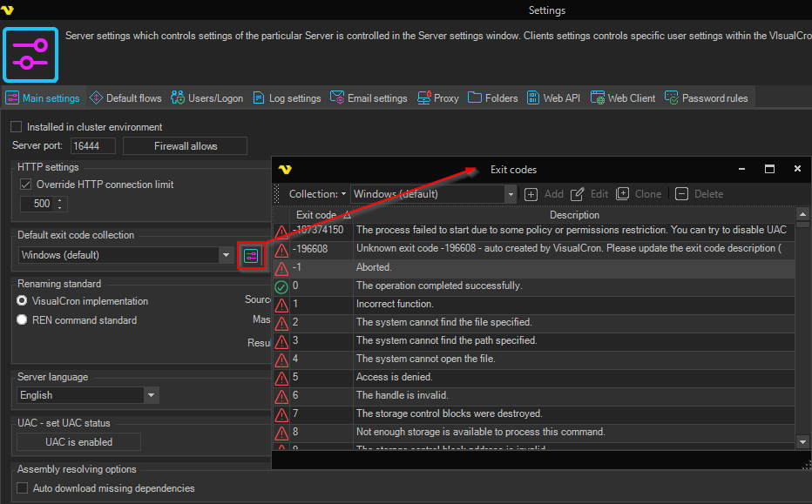This screenshot has width=812, height=504.
Task: Expand the Collection combo box in Exit codes
Action: tap(511, 194)
